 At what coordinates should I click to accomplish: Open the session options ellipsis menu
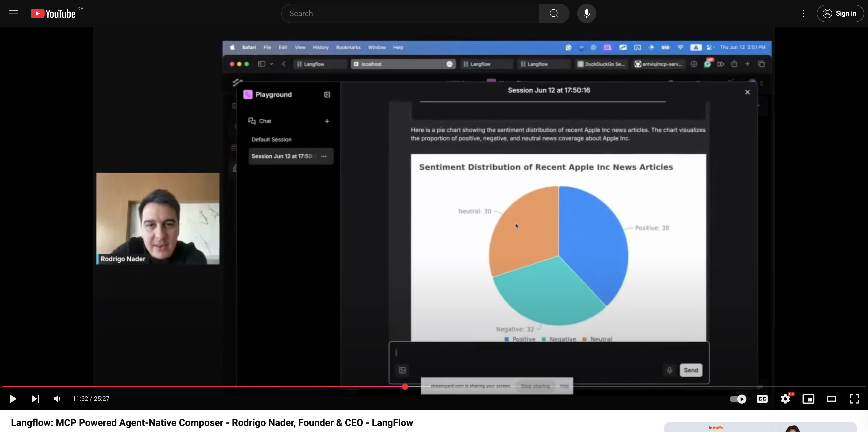tap(324, 156)
